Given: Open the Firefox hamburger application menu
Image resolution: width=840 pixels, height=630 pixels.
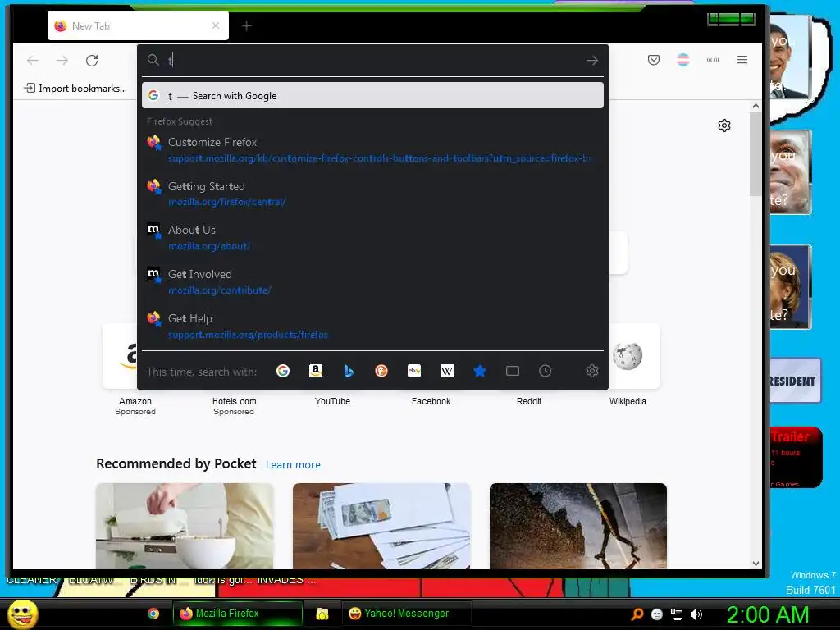Looking at the screenshot, I should coord(742,60).
